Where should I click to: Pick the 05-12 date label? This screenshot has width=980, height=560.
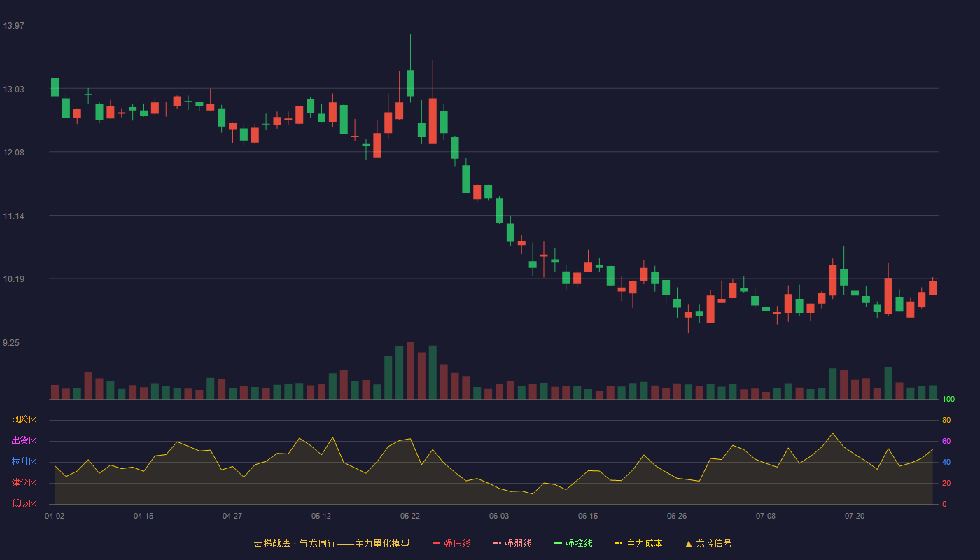click(321, 516)
